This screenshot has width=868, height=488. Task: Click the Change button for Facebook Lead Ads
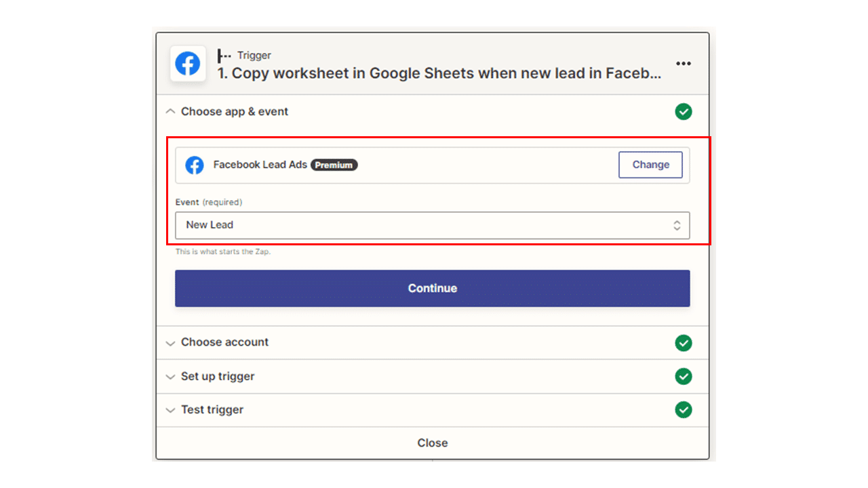650,165
